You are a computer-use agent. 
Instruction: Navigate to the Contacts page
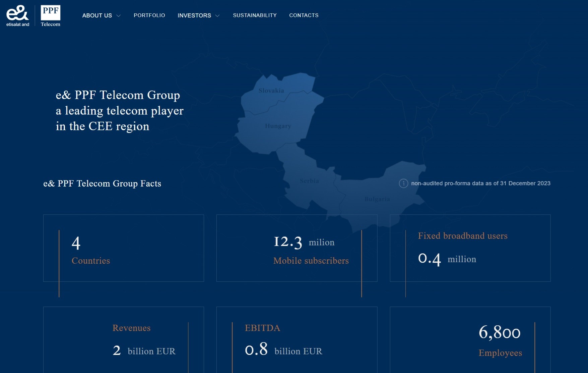(x=304, y=15)
